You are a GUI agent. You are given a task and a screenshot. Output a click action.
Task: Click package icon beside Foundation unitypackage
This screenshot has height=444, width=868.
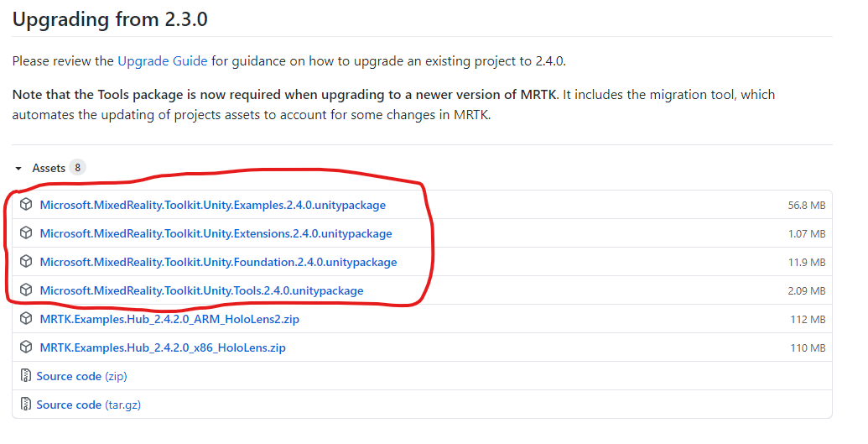[x=26, y=261]
